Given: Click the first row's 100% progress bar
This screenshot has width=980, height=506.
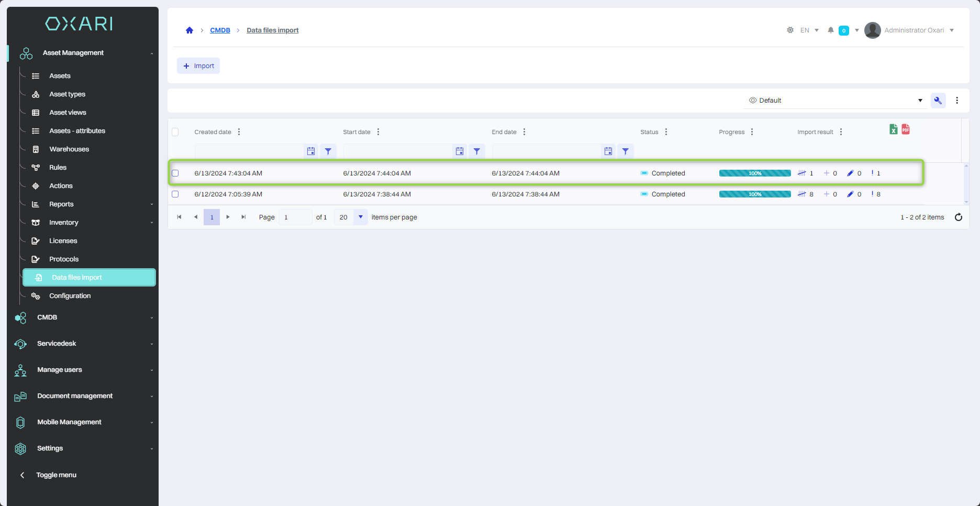Looking at the screenshot, I should (x=754, y=173).
